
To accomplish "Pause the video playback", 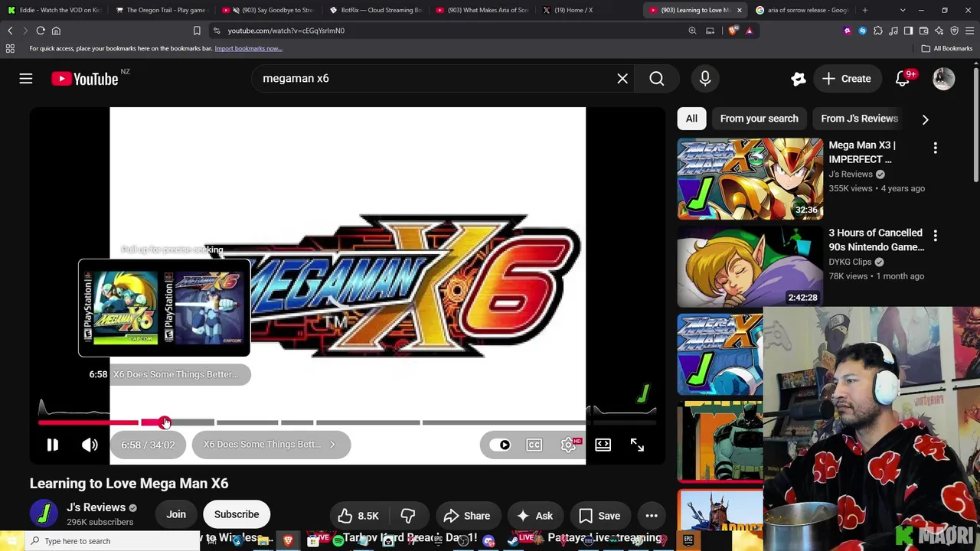I will (52, 445).
